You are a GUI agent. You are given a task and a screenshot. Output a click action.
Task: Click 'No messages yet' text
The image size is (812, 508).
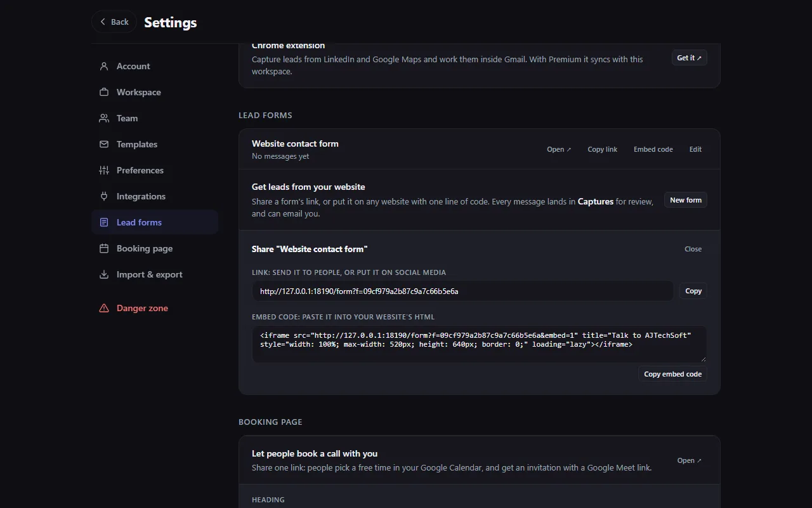(x=280, y=156)
